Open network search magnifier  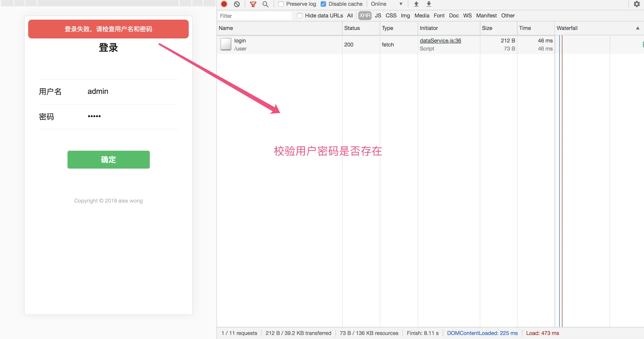(265, 4)
